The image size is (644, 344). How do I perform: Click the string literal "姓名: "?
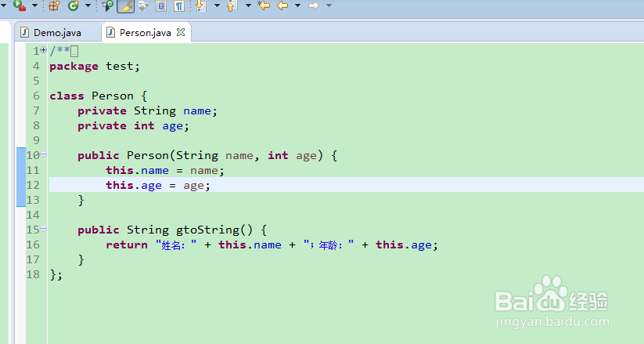pyautogui.click(x=176, y=244)
